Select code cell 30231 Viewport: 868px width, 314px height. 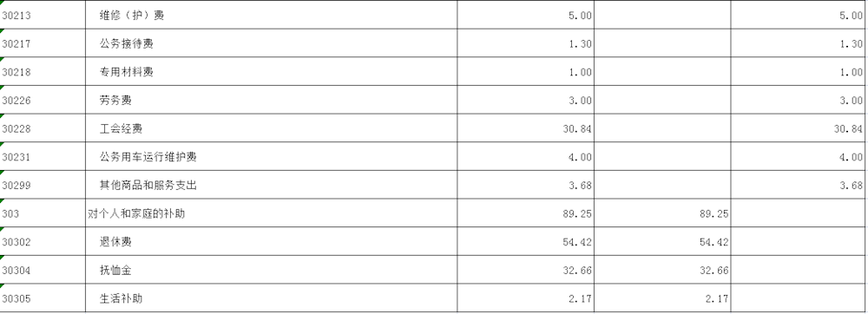43,157
